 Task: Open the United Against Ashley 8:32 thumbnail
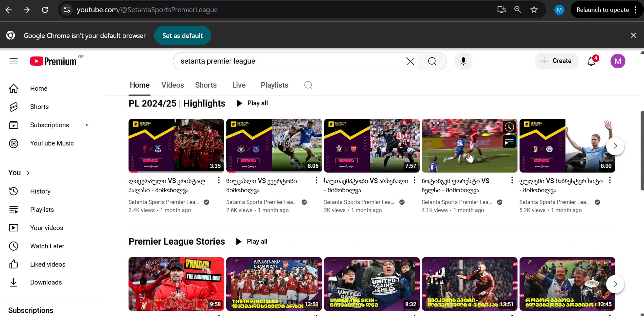point(372,284)
